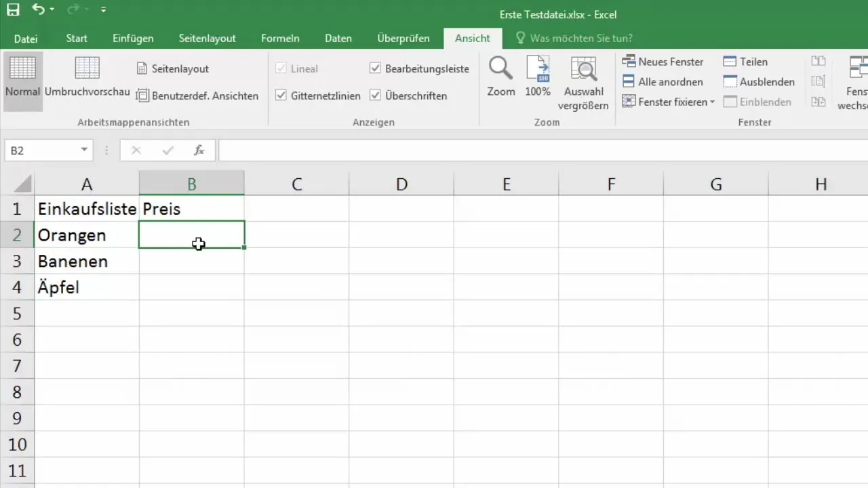Open the Formeln ribbon tab

pos(280,39)
